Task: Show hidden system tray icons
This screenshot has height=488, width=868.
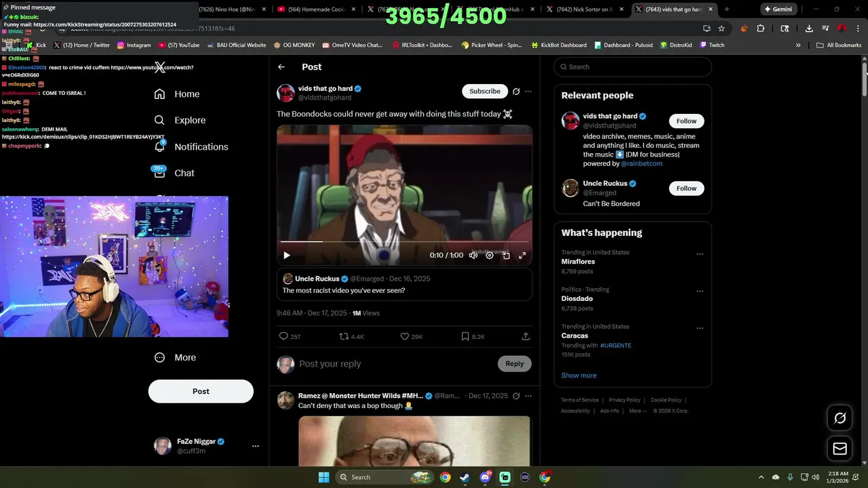Action: [x=761, y=477]
